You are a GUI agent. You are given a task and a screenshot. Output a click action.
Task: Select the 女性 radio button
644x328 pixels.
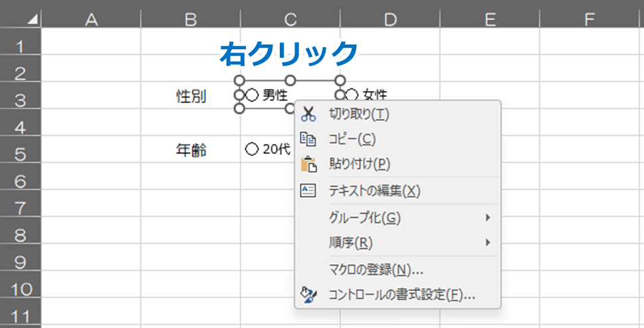352,96
